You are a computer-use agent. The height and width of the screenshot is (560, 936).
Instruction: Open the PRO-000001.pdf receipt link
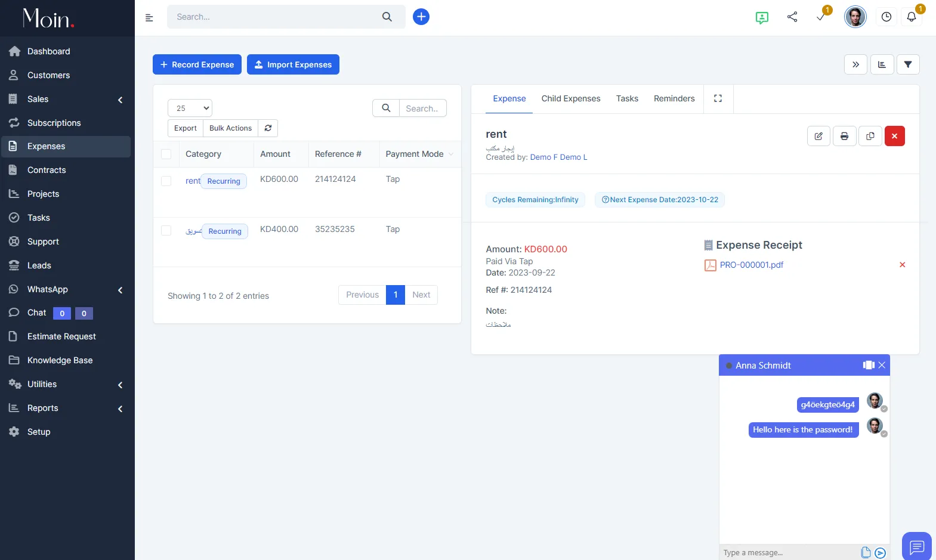tap(752, 265)
